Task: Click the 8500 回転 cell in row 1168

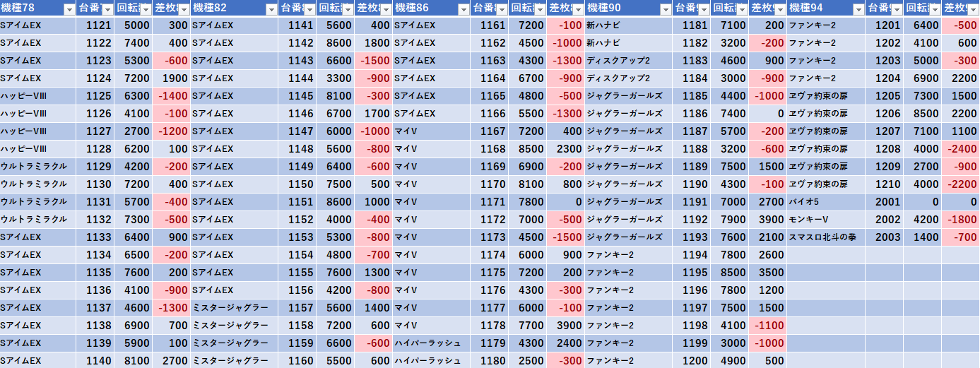Action: 527,149
